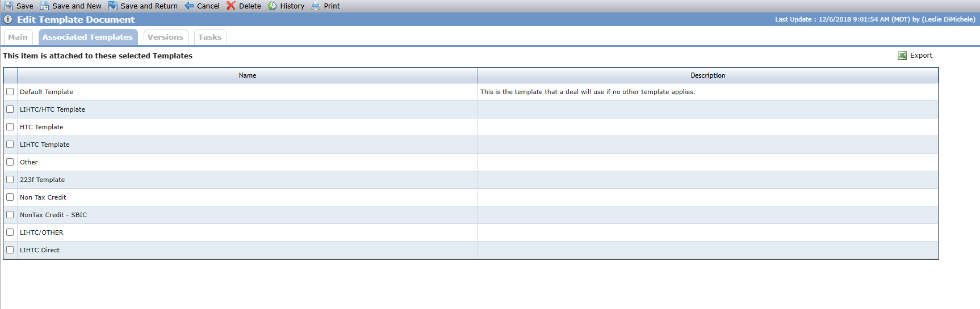Screen dimensions: 980x309
Task: Click the Print label in the toolbar
Action: coord(332,6)
